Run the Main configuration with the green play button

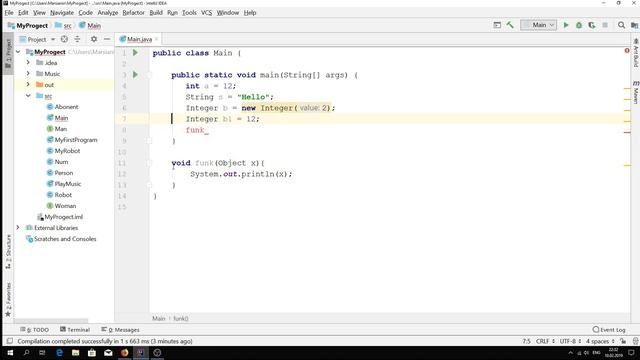(x=566, y=25)
